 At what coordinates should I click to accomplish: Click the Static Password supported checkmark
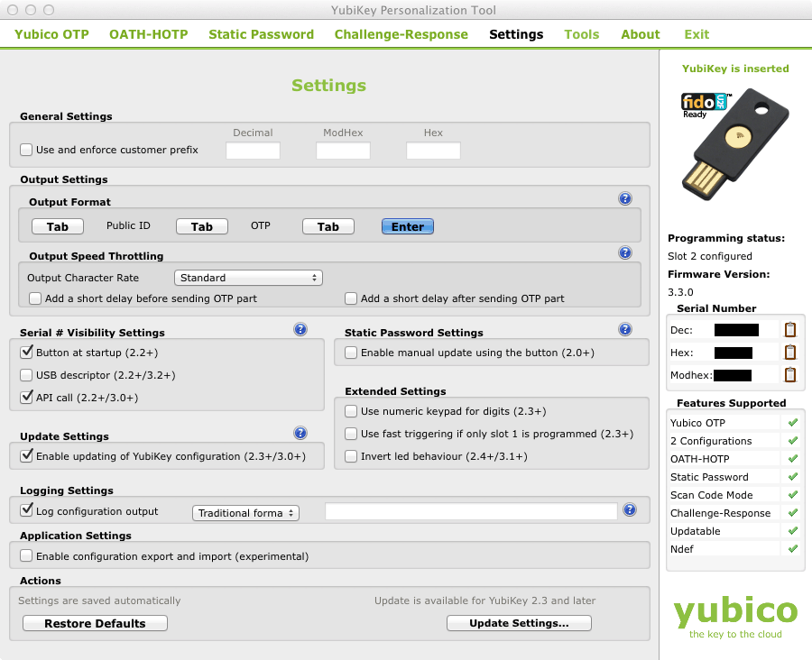pyautogui.click(x=792, y=477)
